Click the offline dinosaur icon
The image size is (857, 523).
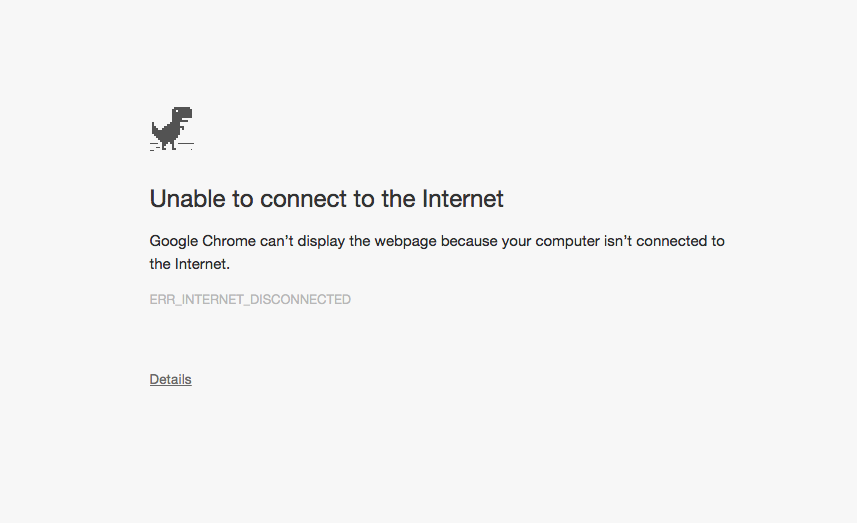pyautogui.click(x=171, y=129)
